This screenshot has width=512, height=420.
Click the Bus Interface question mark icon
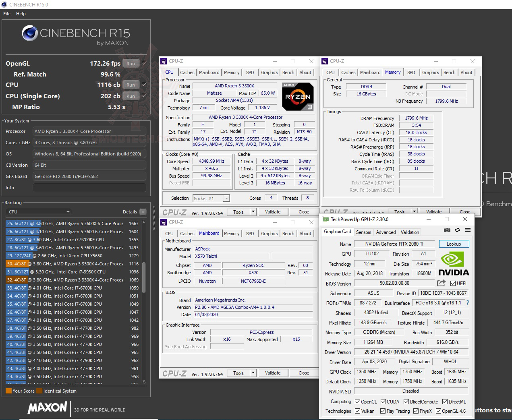(x=468, y=303)
